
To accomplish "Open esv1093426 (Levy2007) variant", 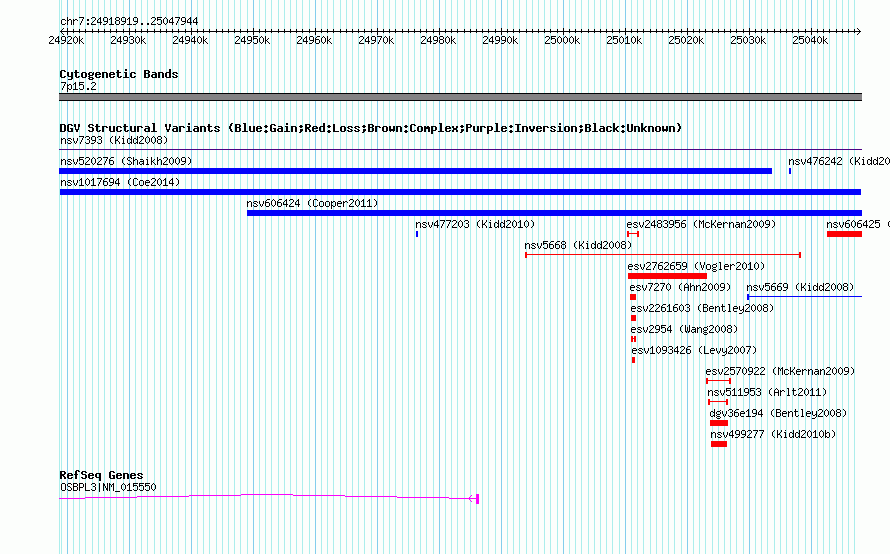I will (x=694, y=350).
